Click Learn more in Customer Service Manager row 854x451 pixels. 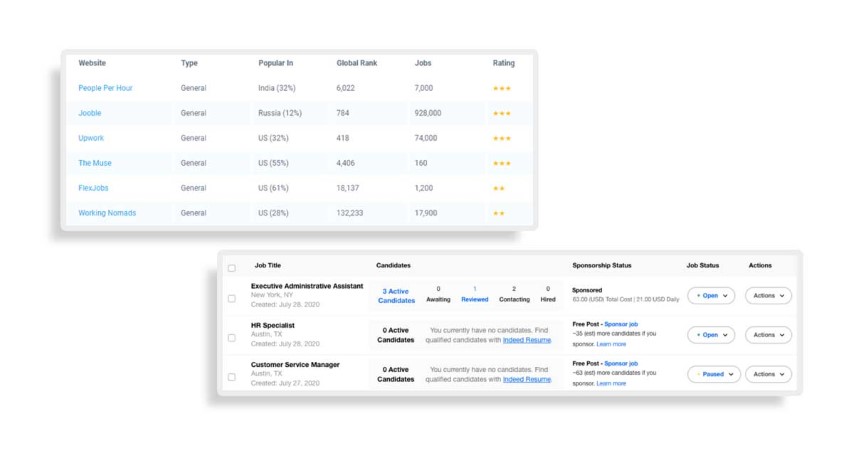coord(611,383)
